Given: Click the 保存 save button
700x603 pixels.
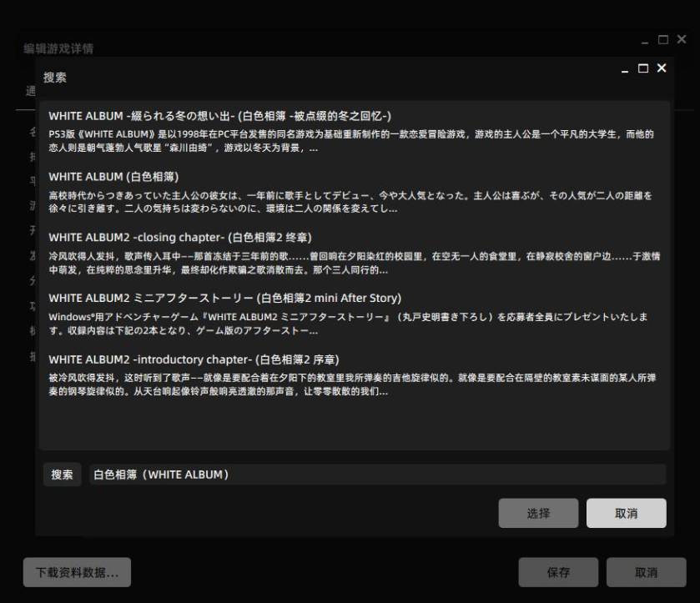Looking at the screenshot, I should click(x=558, y=572).
